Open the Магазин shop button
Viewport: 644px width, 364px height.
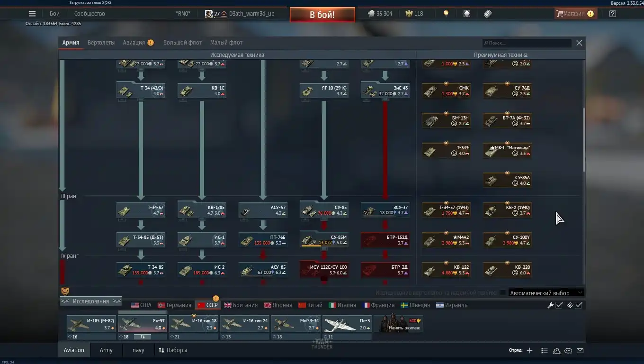tap(575, 14)
